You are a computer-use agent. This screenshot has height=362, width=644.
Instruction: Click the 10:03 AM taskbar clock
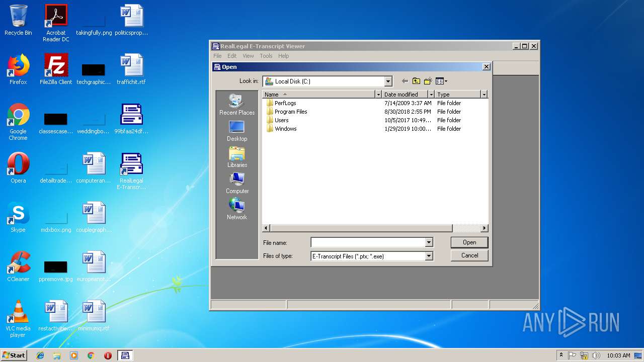click(x=618, y=355)
